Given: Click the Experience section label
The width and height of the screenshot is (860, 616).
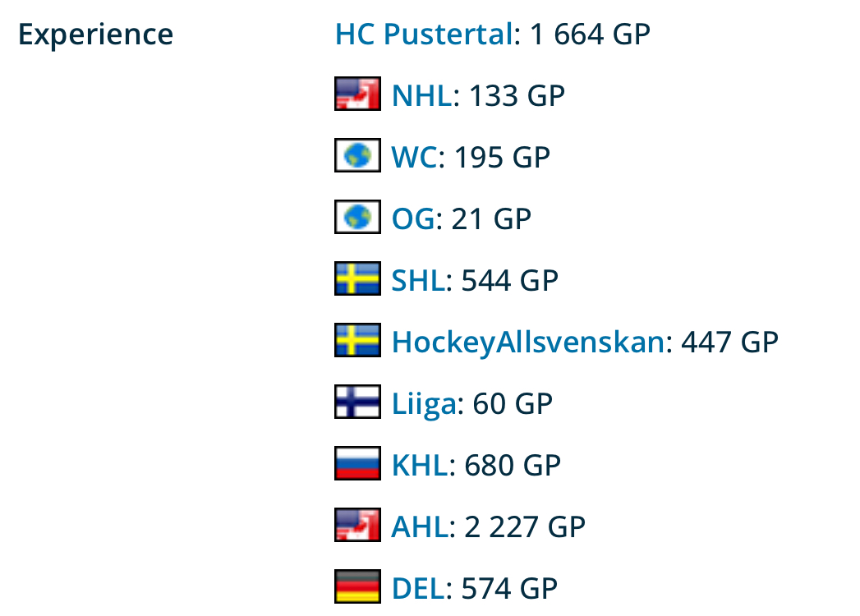Looking at the screenshot, I should (96, 35).
